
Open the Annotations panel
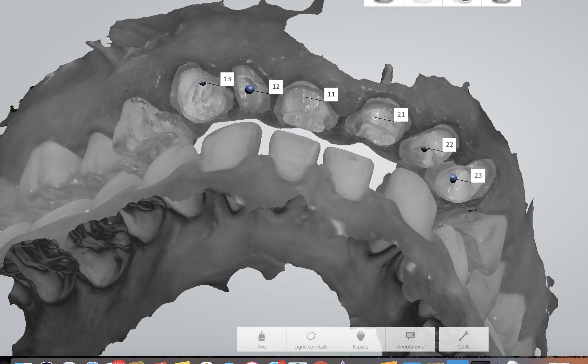tap(410, 339)
